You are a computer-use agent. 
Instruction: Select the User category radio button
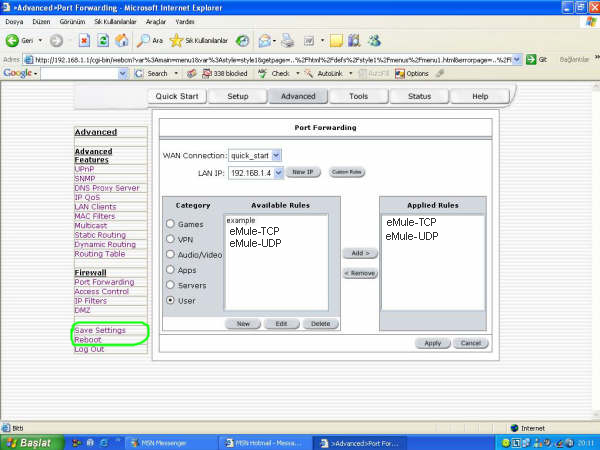click(x=170, y=300)
